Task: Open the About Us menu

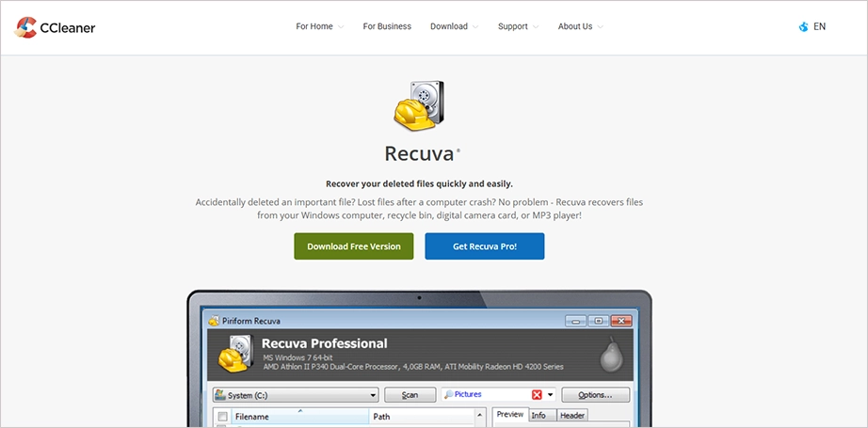Action: point(575,26)
